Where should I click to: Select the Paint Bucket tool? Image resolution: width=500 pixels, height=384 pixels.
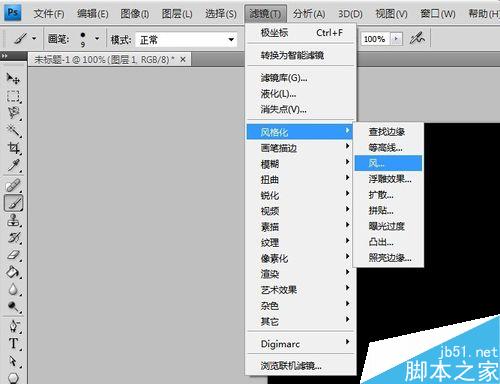[13, 272]
